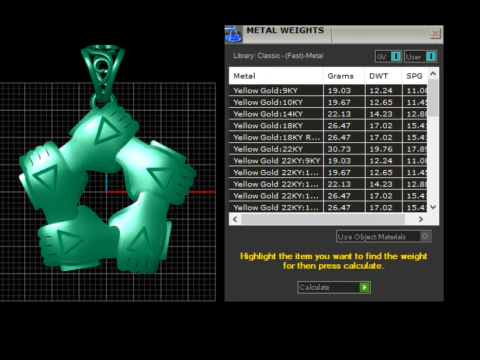Click grams value 19.03 in Yellow Gold:9KY row
Screen dimensions: 480x360
tap(339, 91)
